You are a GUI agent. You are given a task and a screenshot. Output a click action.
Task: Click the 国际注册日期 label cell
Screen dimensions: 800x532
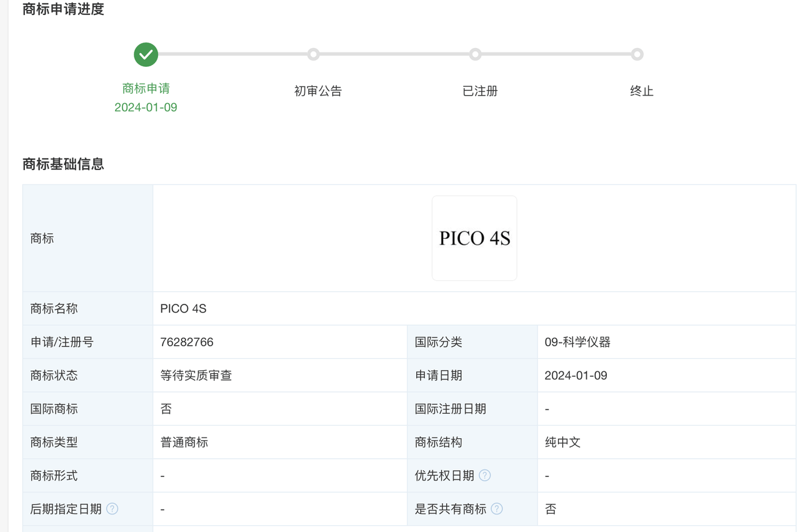coord(472,409)
